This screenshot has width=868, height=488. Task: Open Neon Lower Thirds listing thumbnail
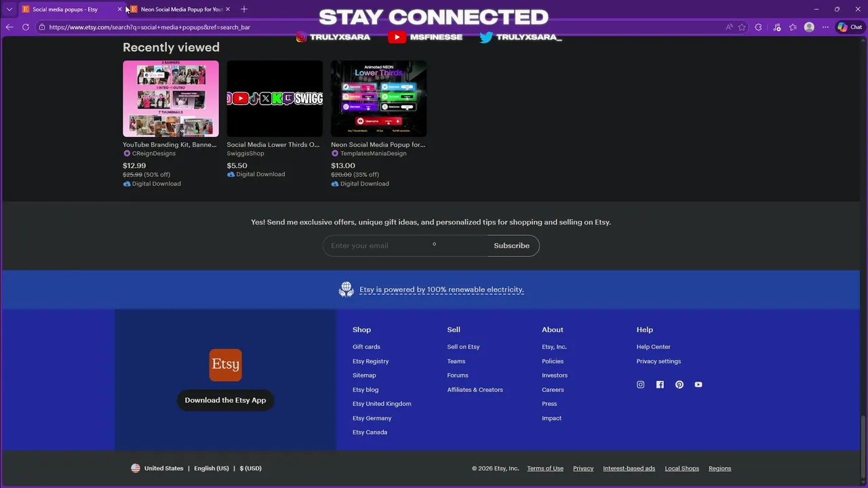[379, 99]
